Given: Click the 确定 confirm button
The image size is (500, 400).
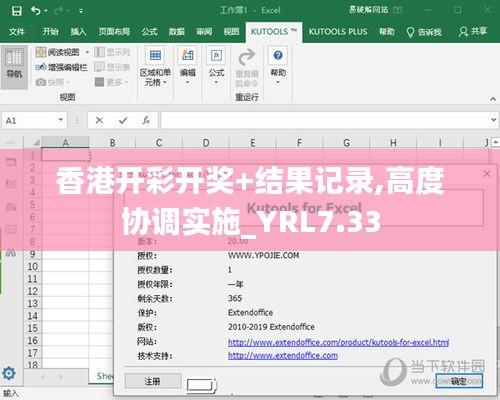Looking at the screenshot, I should point(459,380).
